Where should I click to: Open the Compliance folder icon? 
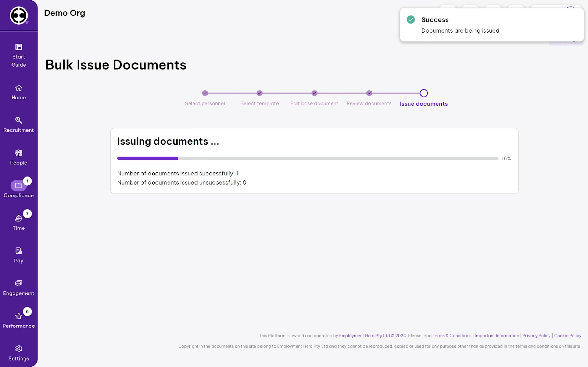click(19, 186)
